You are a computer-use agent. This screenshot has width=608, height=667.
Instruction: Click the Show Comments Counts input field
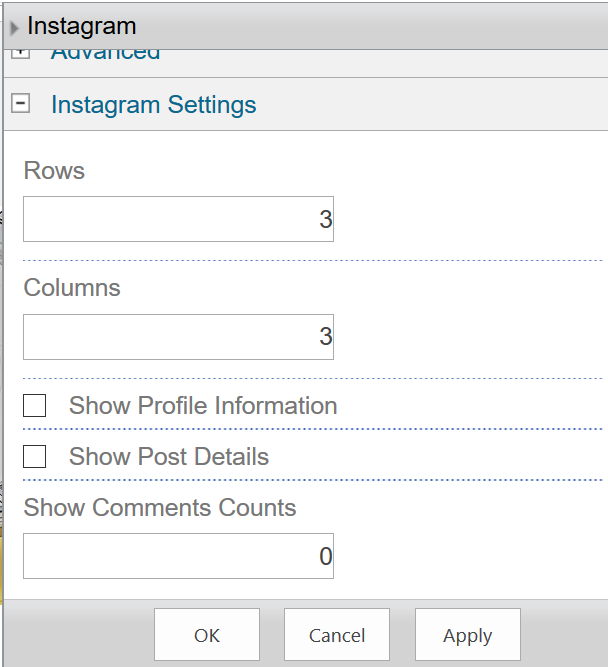[178, 556]
